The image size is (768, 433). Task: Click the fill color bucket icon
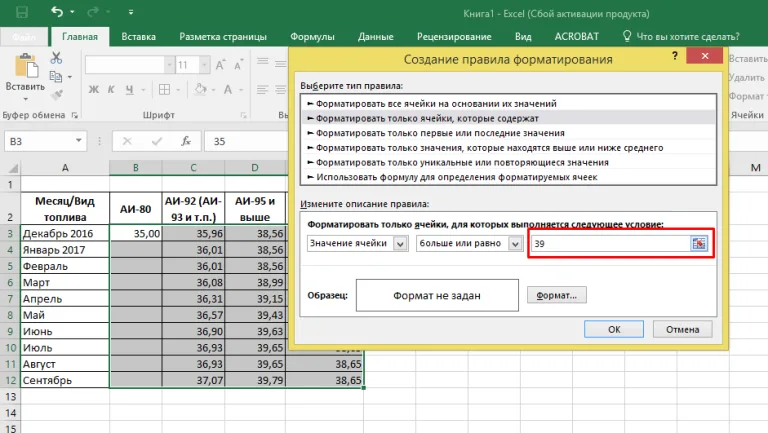click(x=200, y=89)
